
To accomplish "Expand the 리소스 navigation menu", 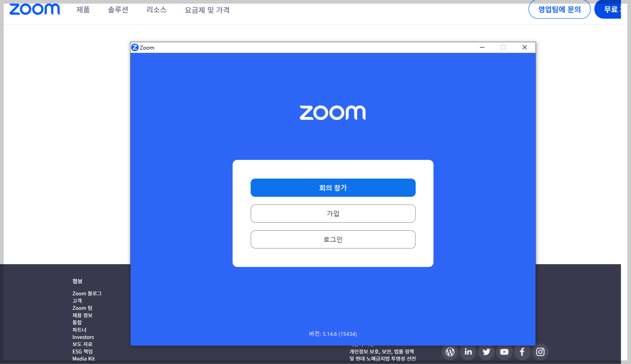I will (157, 10).
